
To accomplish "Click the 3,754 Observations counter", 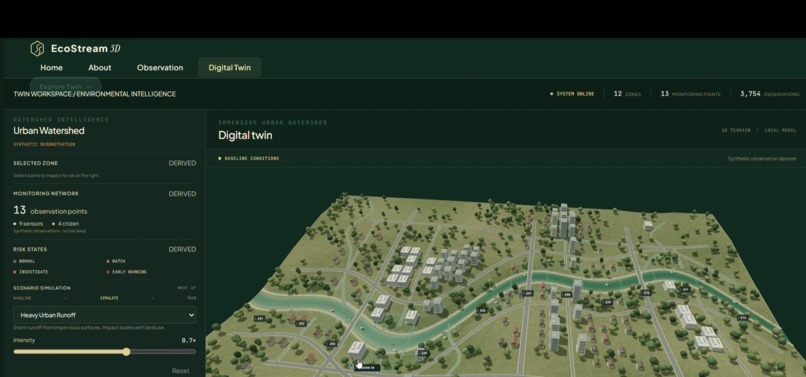I will click(x=770, y=94).
